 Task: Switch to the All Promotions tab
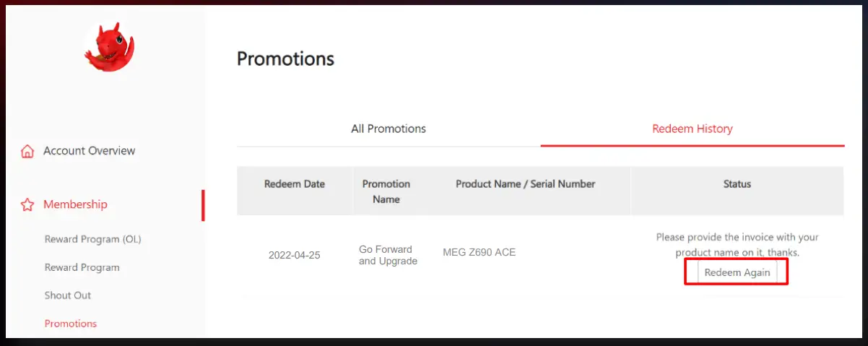tap(389, 129)
